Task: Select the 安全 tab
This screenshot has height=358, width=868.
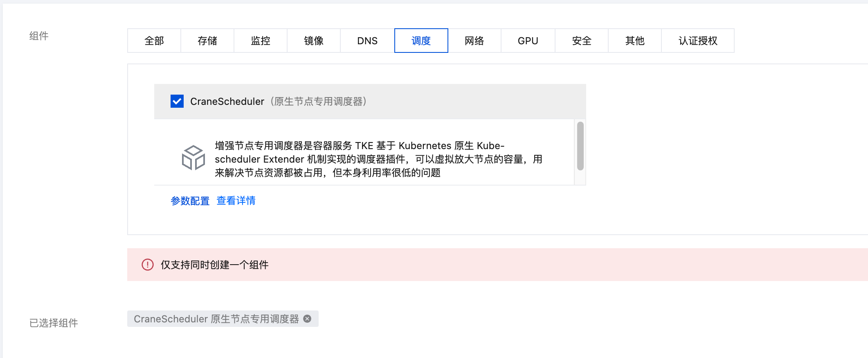Action: coord(582,41)
